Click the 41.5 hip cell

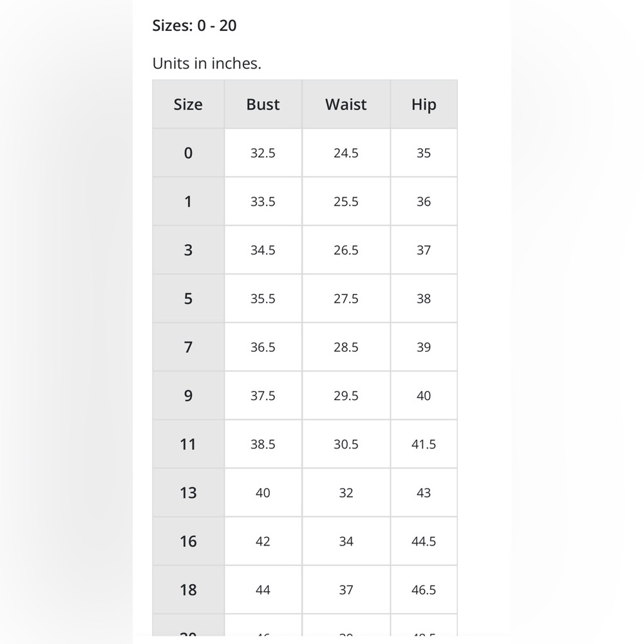pos(424,444)
